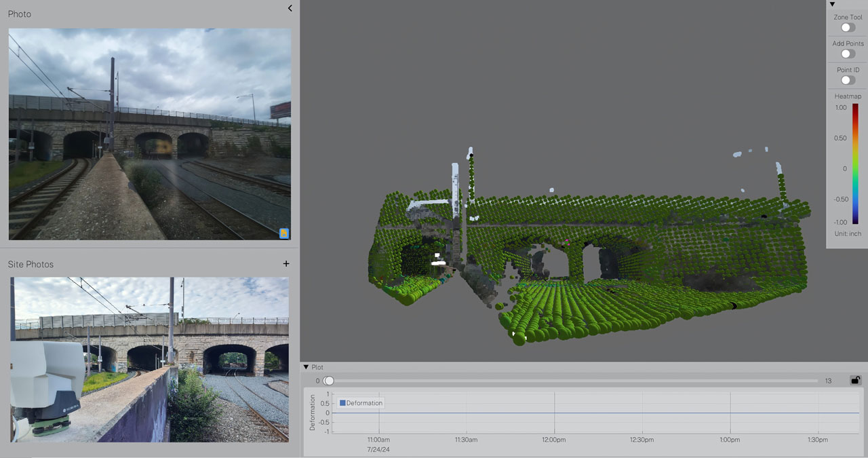Collapse the right tools panel arrow
The image size is (868, 458).
(833, 4)
